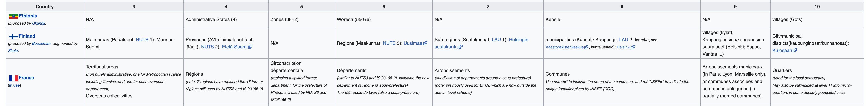Click the France flag icon

[13, 78]
